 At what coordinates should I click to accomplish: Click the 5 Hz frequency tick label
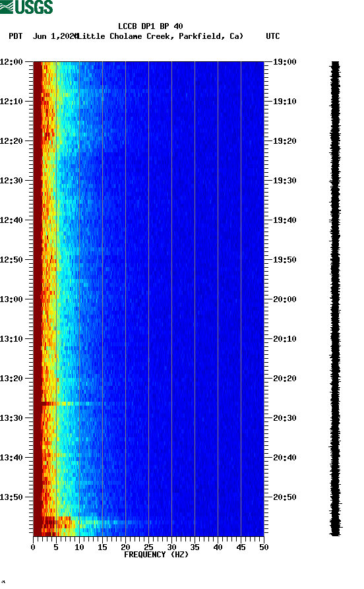click(x=56, y=547)
